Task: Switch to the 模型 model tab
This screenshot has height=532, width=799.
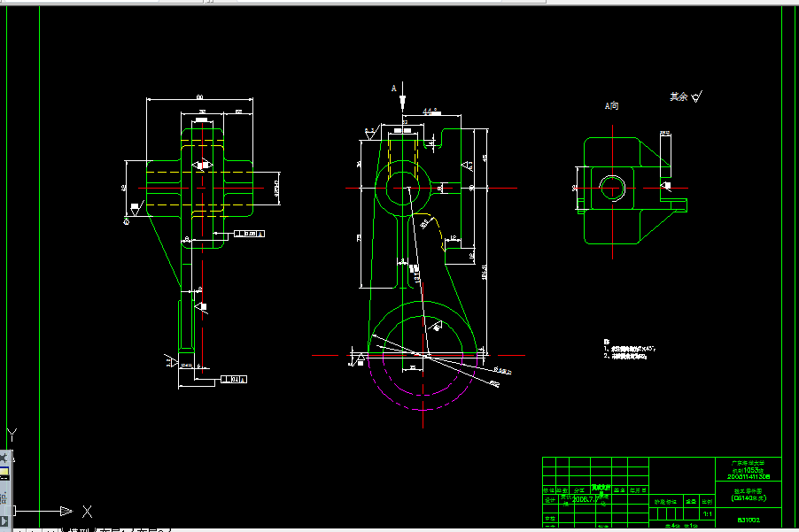Action: [78, 530]
